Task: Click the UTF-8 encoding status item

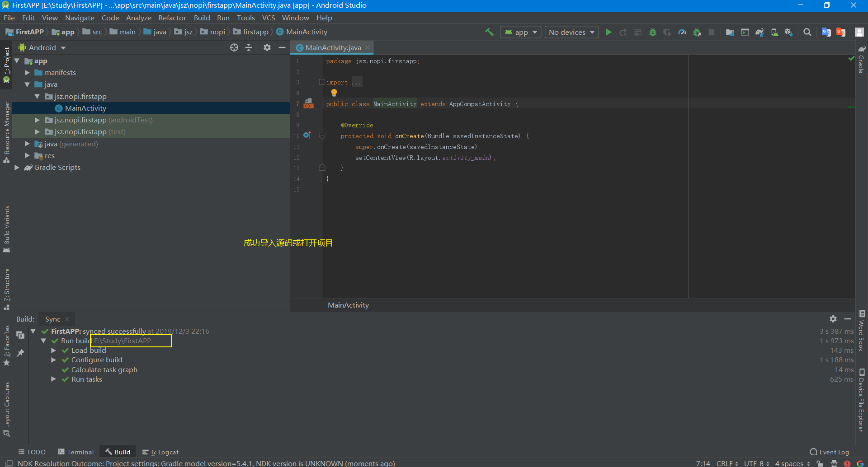Action: [757, 463]
